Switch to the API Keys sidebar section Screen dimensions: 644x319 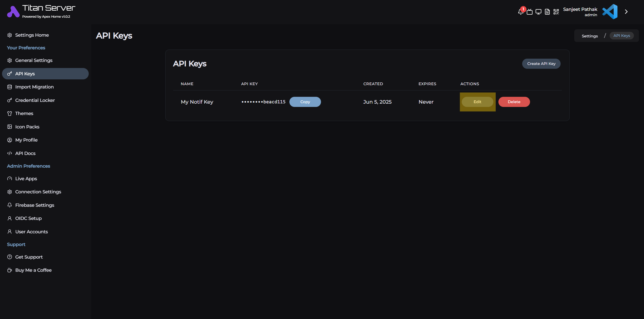tap(25, 74)
